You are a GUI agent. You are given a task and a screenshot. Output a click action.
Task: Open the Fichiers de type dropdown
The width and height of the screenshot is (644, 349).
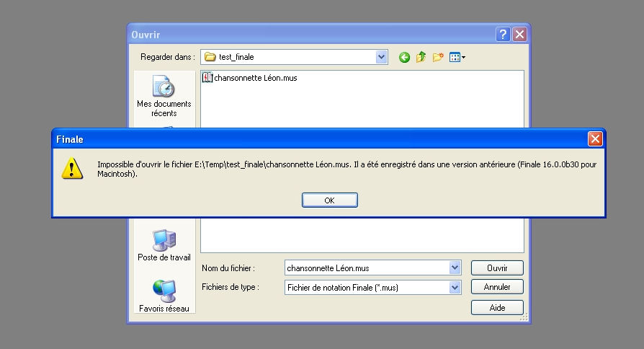(x=455, y=287)
